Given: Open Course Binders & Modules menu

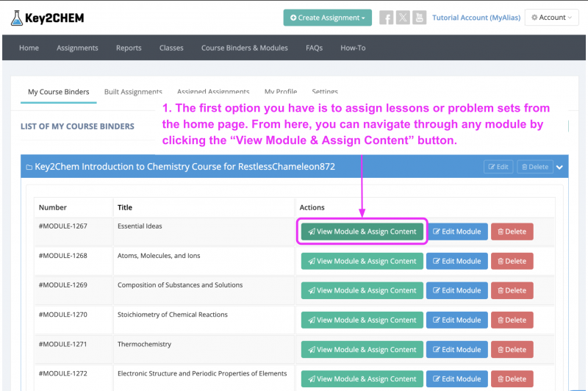Looking at the screenshot, I should coord(245,49).
